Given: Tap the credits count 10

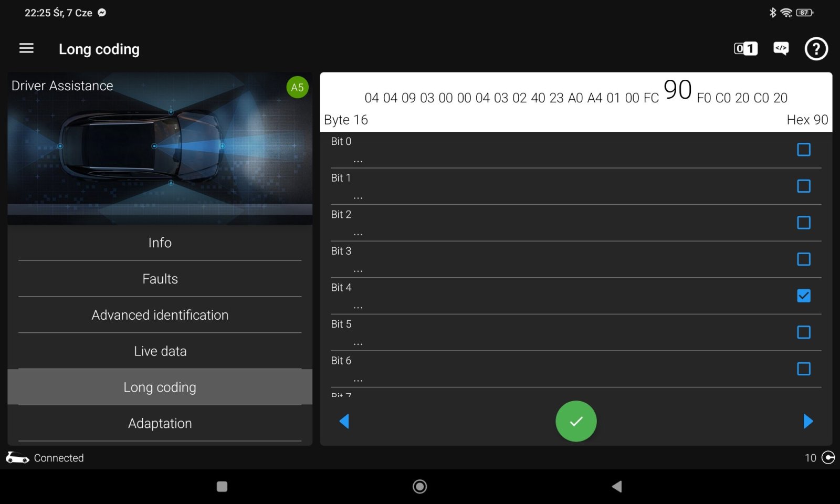Looking at the screenshot, I should click(x=811, y=458).
